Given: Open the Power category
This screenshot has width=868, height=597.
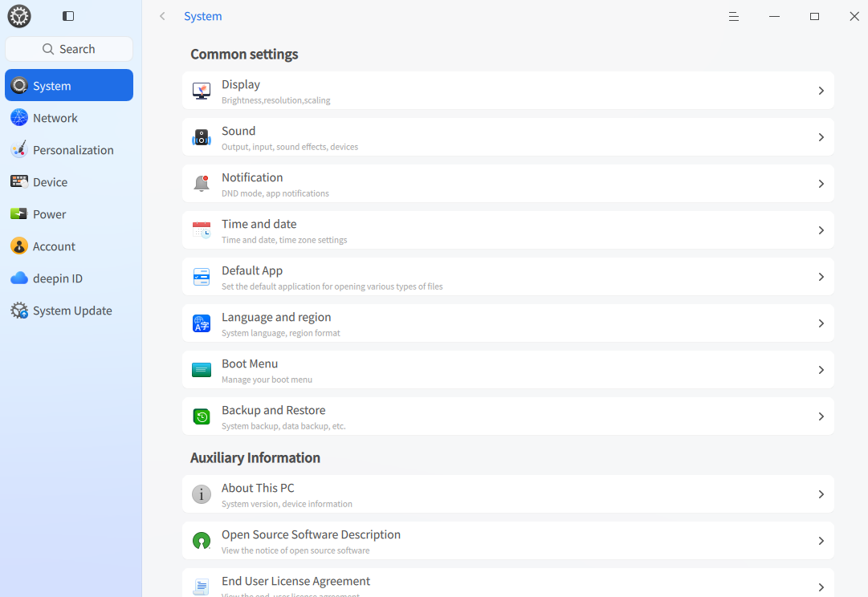Looking at the screenshot, I should coord(69,213).
